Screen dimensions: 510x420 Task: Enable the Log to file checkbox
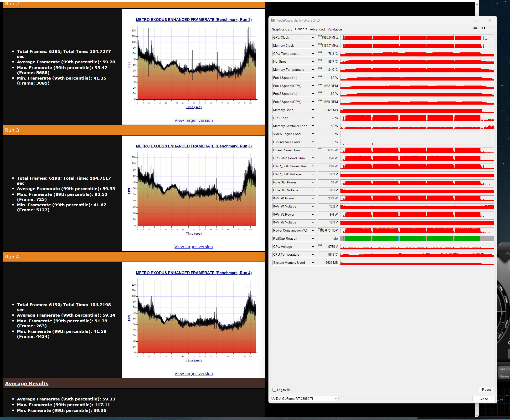pos(274,390)
